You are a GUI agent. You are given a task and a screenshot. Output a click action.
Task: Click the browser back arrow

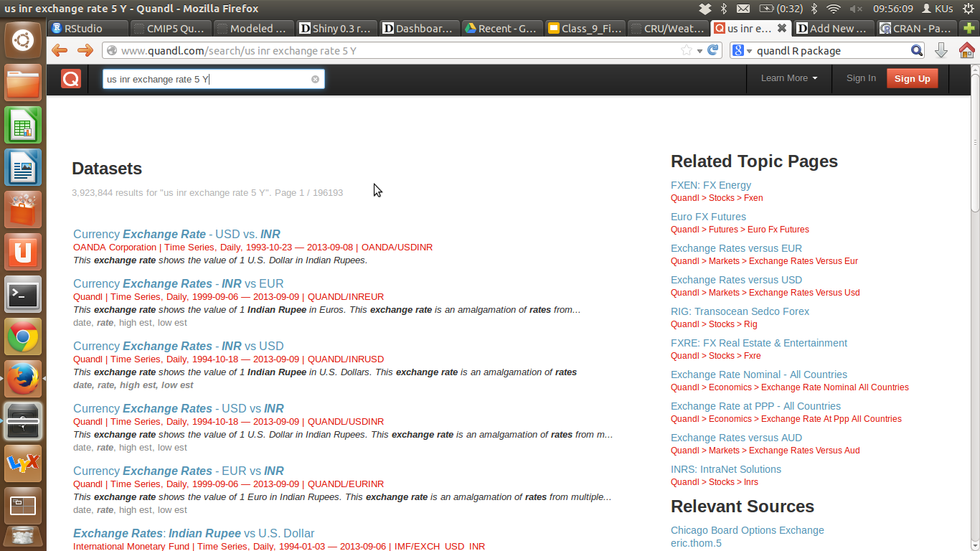pos(60,50)
